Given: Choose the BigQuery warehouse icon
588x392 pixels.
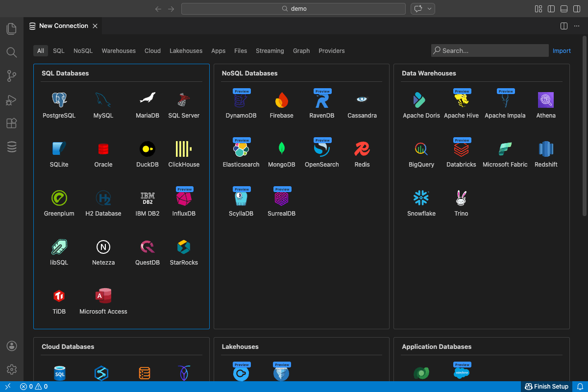Looking at the screenshot, I should pos(421,149).
